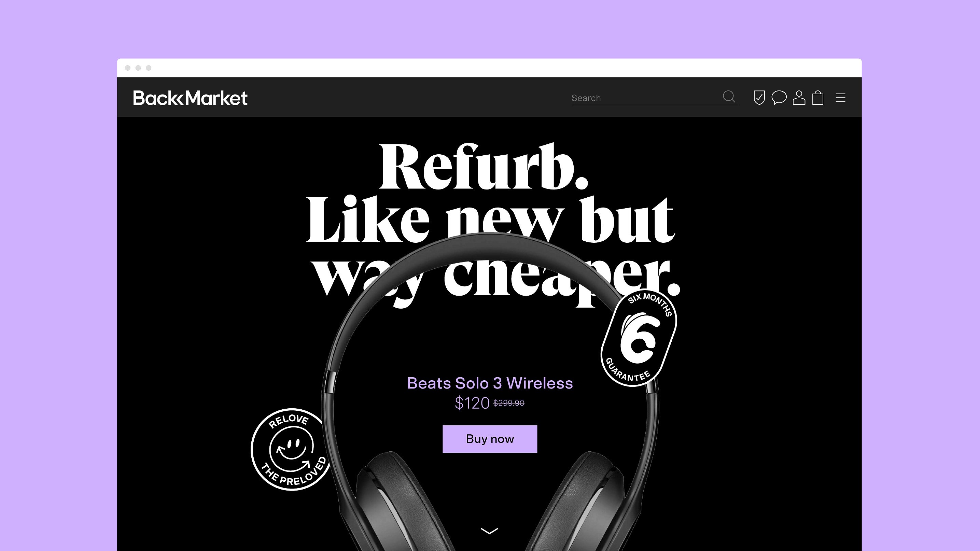Click the Relove the Preloved smiley badge
Image resolution: width=980 pixels, height=551 pixels.
(291, 450)
